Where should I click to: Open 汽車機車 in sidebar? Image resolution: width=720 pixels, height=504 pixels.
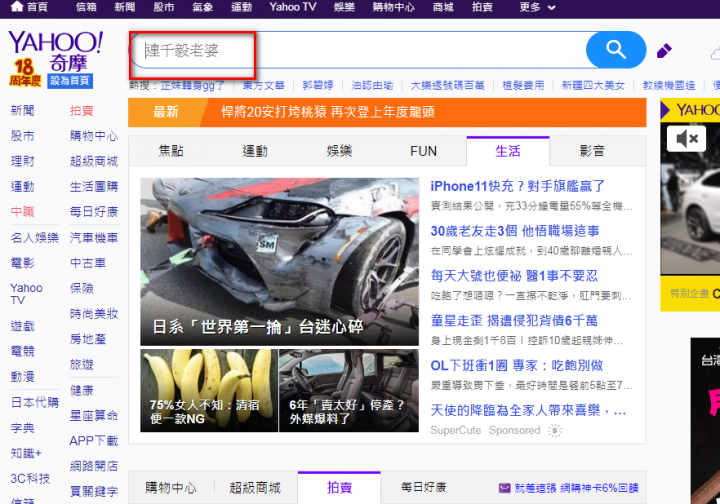point(94,237)
